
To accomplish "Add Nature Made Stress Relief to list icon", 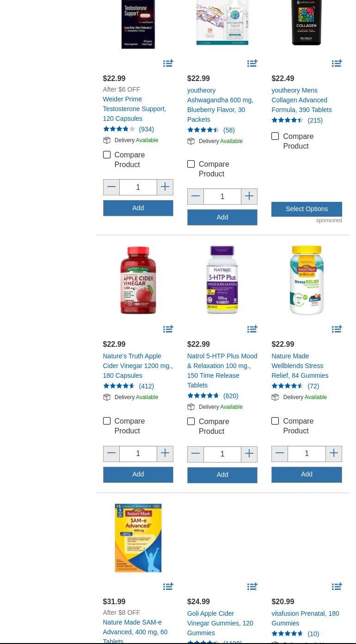I will point(337,329).
